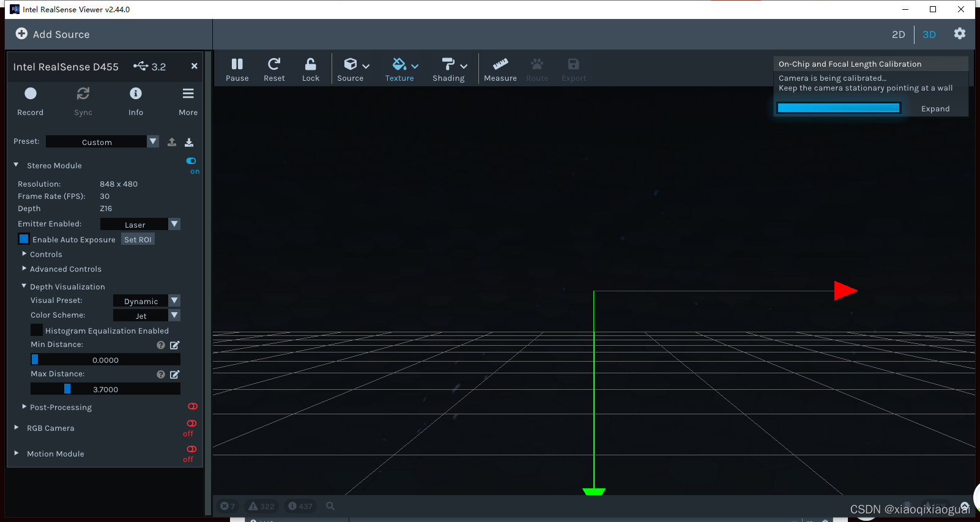Reset the 3D view
The height and width of the screenshot is (522, 980).
(274, 69)
